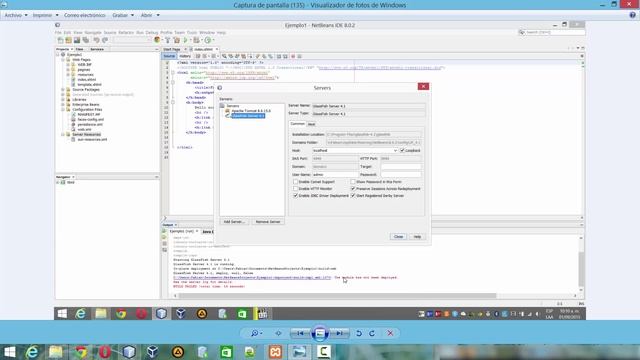Select persistence.xml in Projects tree

[90, 124]
